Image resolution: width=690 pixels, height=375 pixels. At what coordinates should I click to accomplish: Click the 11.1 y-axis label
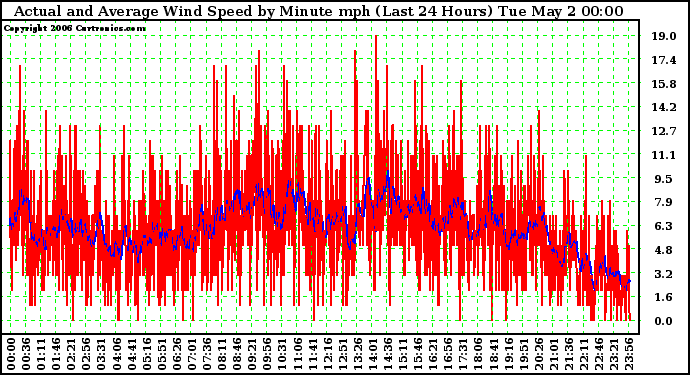tap(664, 155)
